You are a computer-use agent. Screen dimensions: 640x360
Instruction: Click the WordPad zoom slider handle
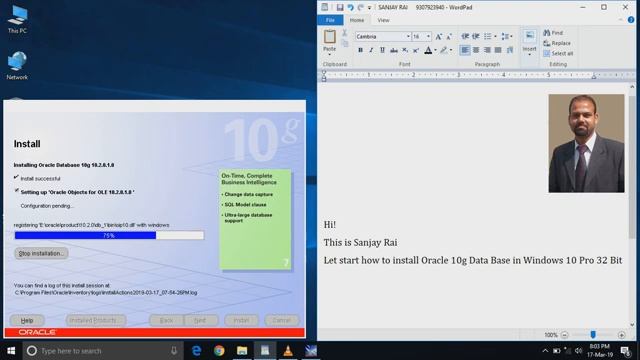pos(593,335)
